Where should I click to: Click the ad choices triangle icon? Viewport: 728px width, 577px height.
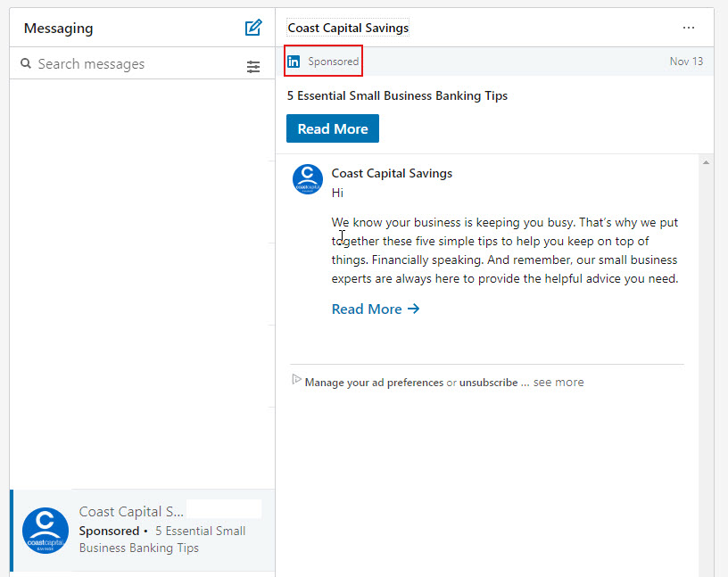(296, 380)
